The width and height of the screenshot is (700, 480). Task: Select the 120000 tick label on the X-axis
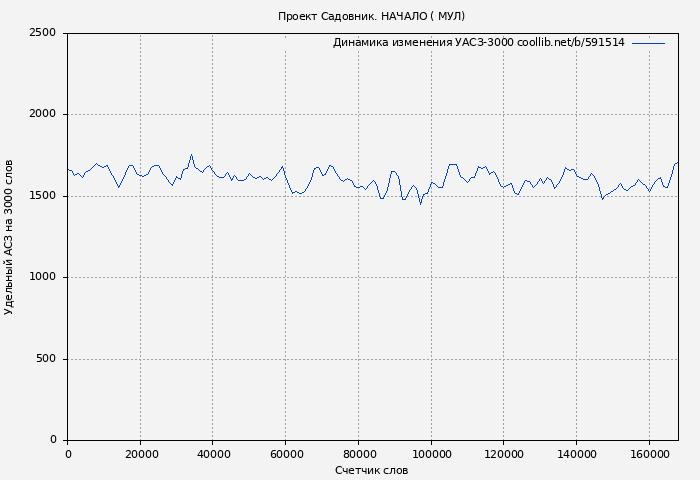[x=503, y=454]
